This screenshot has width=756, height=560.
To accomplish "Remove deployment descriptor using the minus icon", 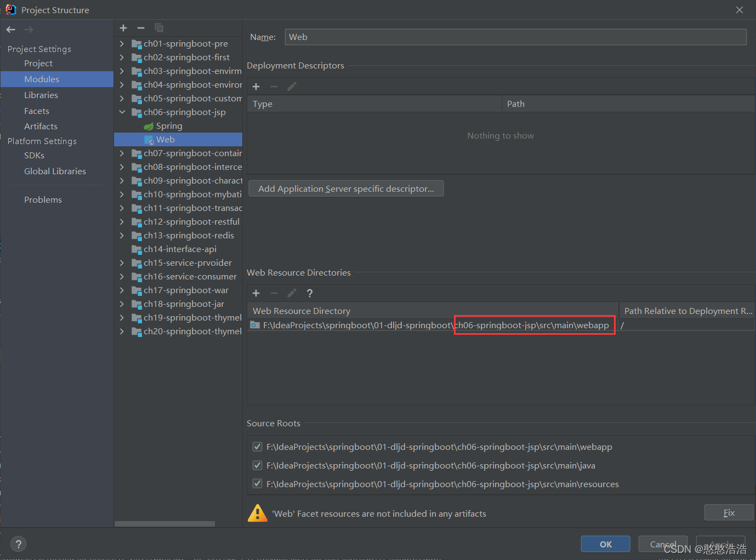I will coord(274,87).
